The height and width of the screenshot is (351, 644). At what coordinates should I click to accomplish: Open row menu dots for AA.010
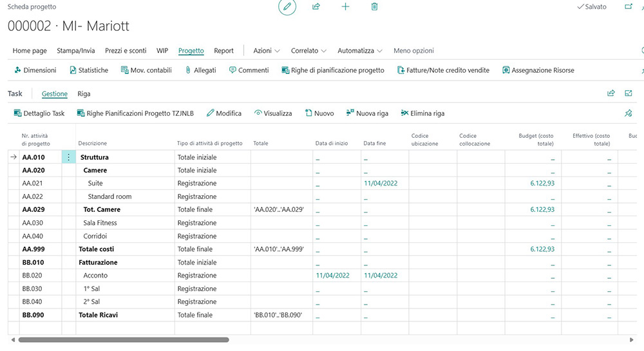(x=69, y=157)
